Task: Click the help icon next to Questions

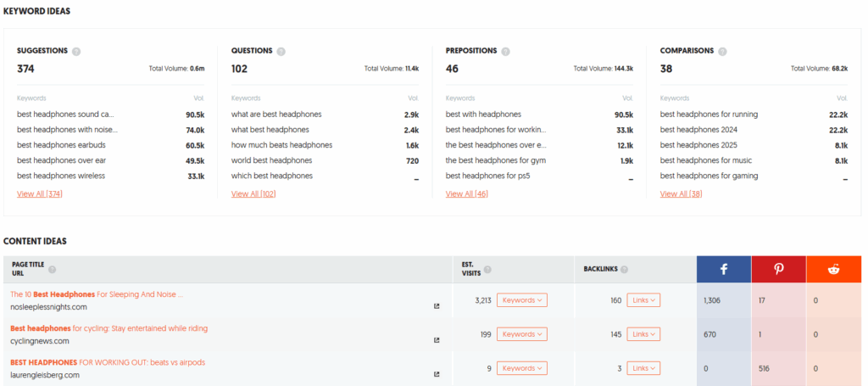Action: point(281,52)
